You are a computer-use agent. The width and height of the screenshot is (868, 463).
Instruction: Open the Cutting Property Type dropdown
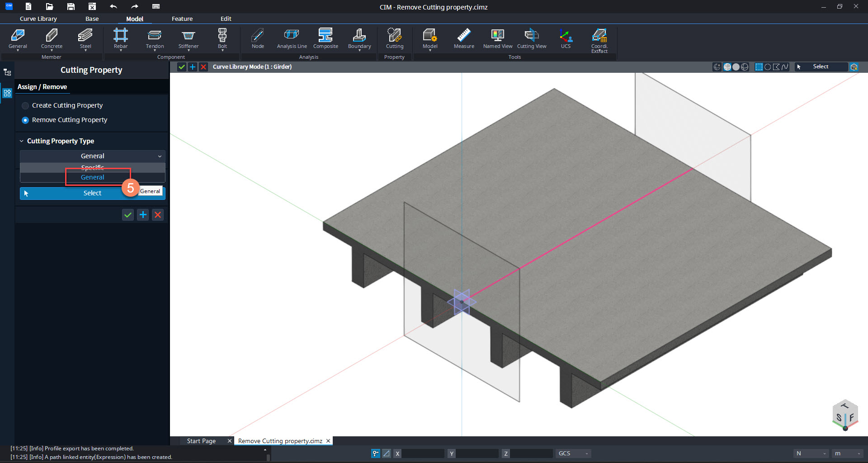(93, 156)
